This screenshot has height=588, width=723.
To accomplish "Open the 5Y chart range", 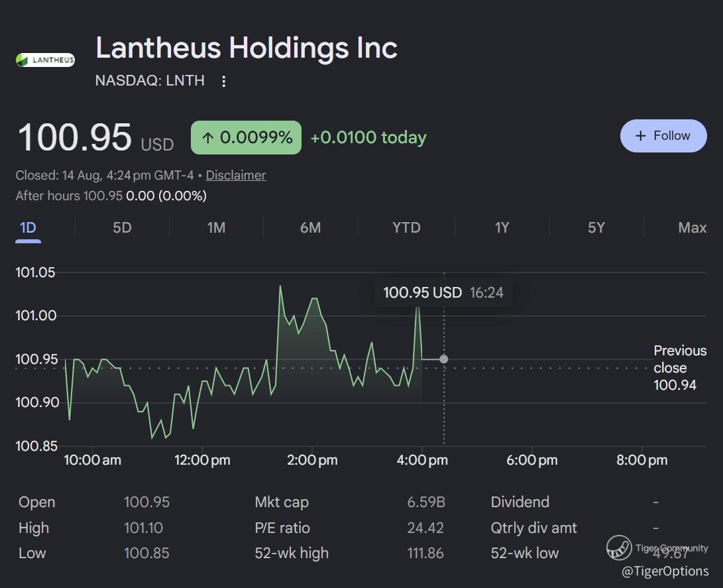I will [x=596, y=228].
